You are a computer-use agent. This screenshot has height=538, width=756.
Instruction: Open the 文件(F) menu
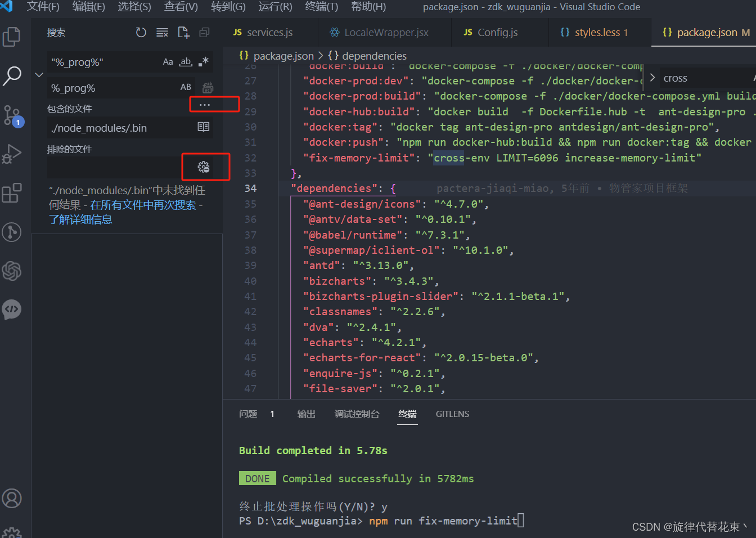43,7
